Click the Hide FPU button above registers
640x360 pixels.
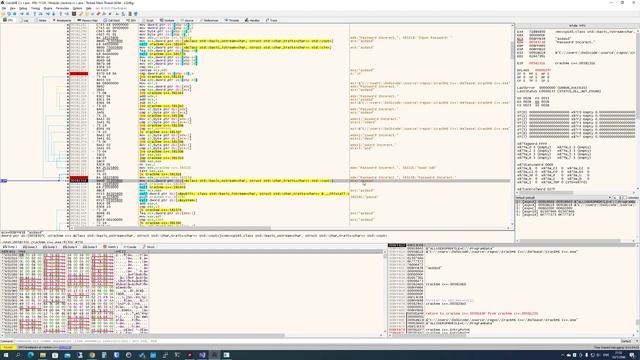(576, 25)
